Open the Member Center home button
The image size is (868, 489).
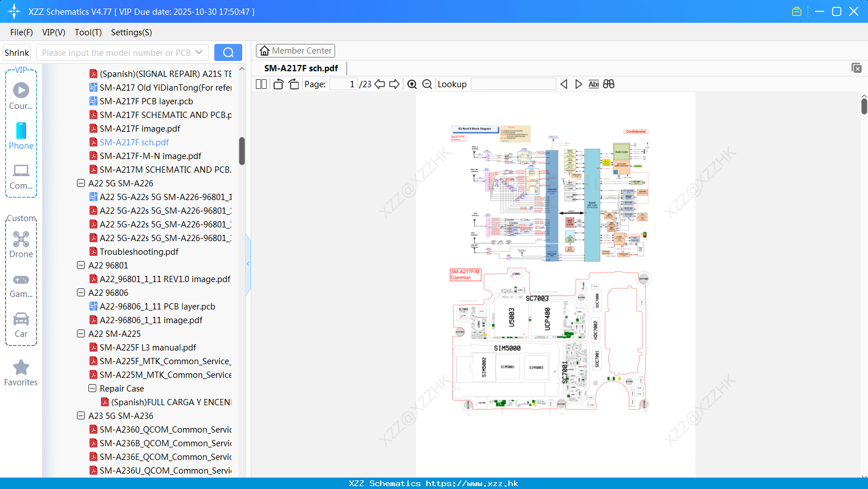[295, 51]
